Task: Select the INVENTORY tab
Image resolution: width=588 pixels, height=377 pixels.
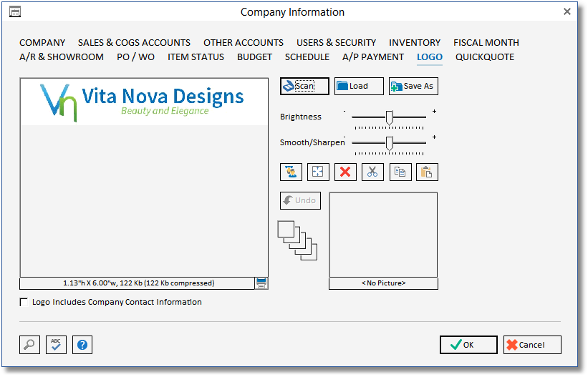Action: pyautogui.click(x=415, y=43)
